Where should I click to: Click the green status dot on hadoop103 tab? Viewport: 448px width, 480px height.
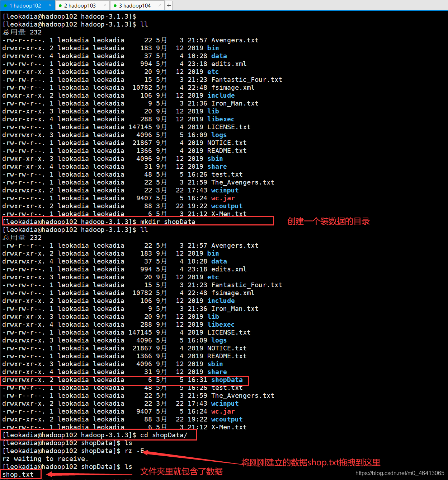[60, 6]
